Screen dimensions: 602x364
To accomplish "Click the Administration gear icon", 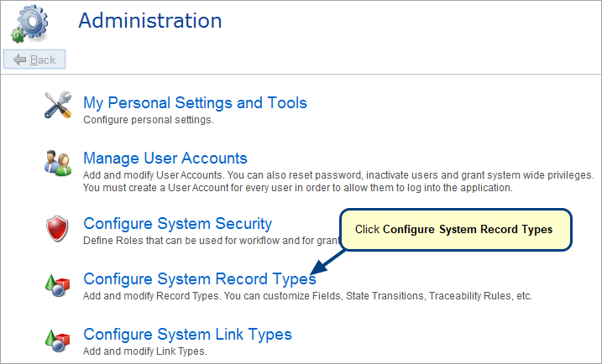I will (x=30, y=23).
